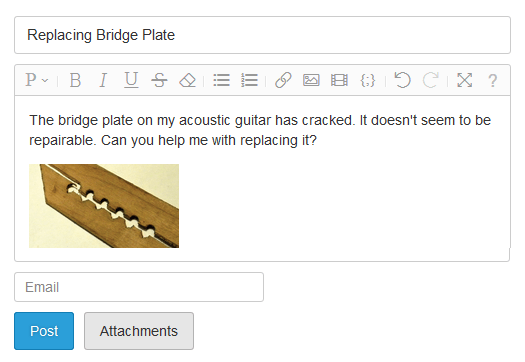Clear formatting with the eraser icon
This screenshot has width=525, height=362.
coord(188,80)
